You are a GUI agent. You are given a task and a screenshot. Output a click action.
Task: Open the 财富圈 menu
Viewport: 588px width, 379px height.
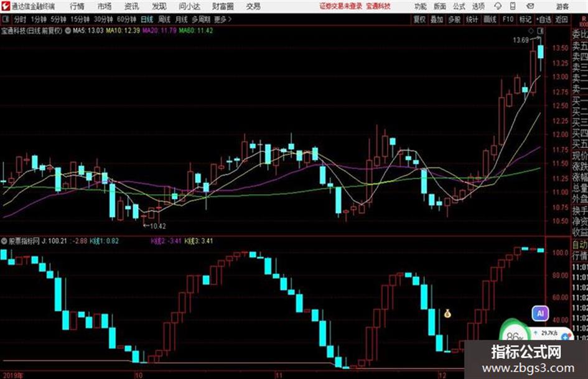(223, 6)
